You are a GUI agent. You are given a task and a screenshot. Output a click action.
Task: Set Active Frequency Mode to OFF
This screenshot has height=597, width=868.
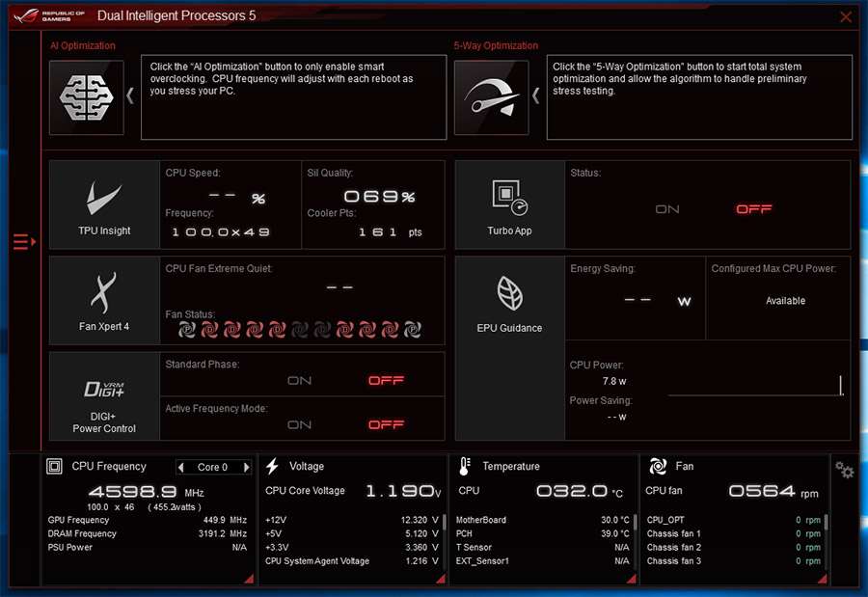click(x=387, y=424)
